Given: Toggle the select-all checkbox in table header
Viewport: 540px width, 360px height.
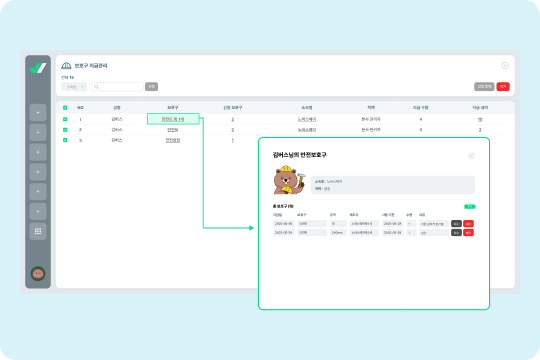Looking at the screenshot, I should point(65,108).
